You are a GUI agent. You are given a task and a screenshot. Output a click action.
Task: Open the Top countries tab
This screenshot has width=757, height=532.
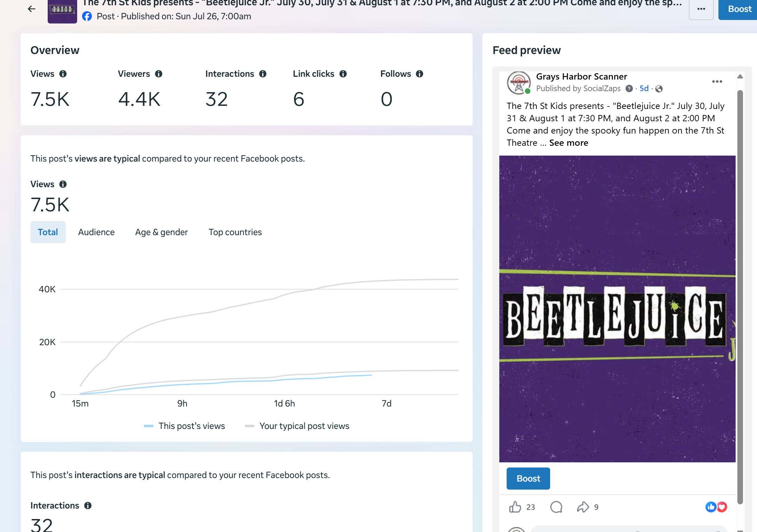point(235,232)
